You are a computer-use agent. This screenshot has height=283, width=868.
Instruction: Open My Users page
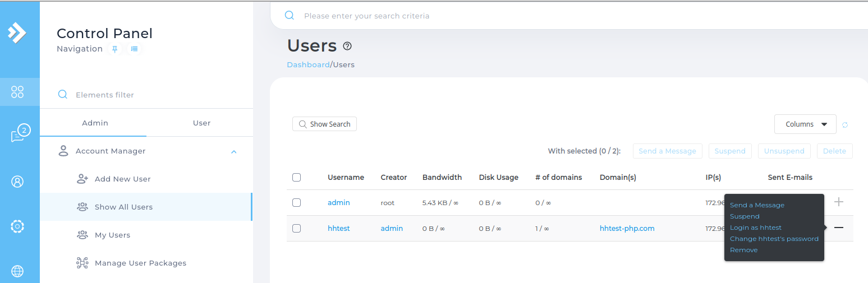coord(112,235)
